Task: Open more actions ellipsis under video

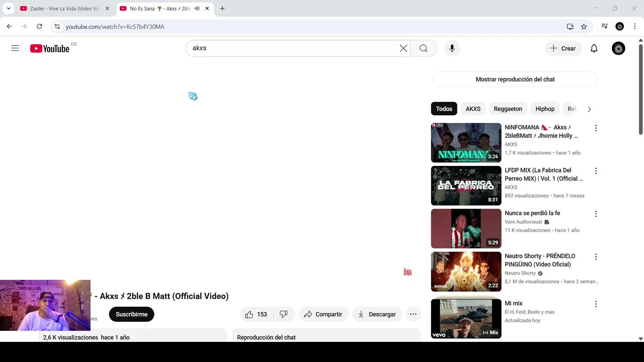Action: pyautogui.click(x=413, y=314)
